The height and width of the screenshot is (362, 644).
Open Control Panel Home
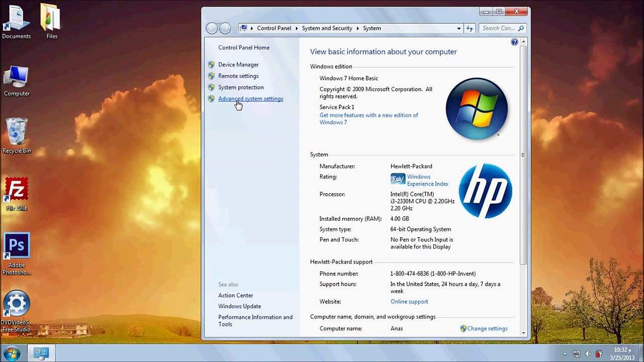(x=244, y=47)
